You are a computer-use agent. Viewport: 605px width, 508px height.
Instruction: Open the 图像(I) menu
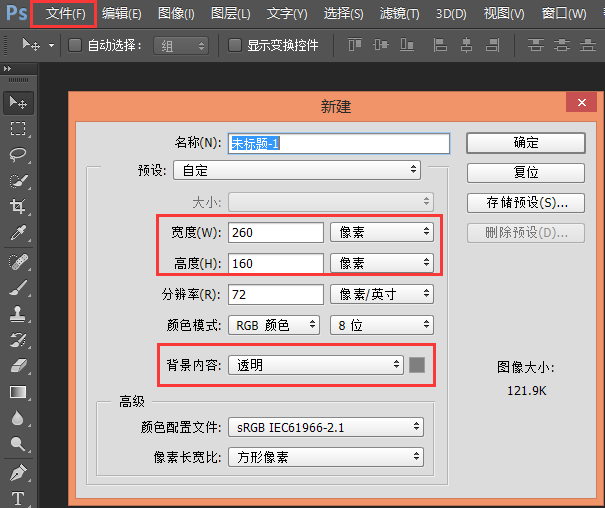click(x=176, y=14)
